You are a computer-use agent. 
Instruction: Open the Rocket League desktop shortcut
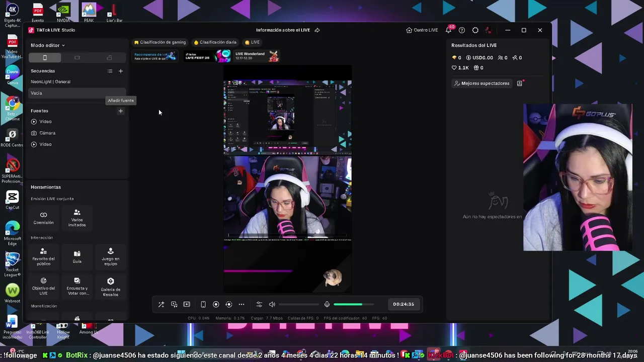13,264
